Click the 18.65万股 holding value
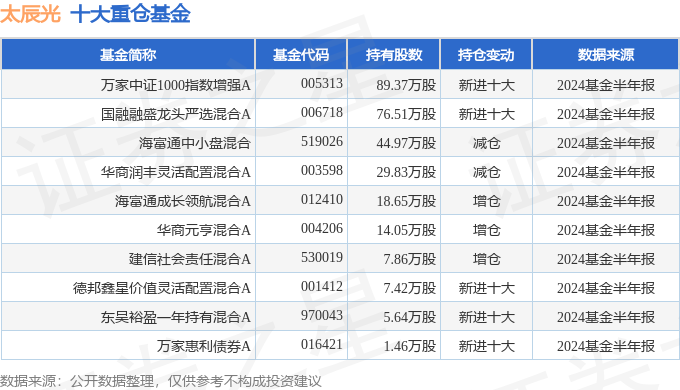The image size is (680, 390). coord(406,201)
